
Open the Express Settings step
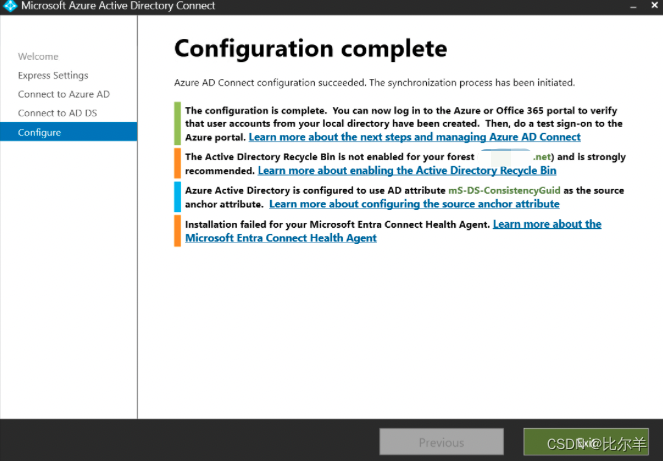pos(53,75)
